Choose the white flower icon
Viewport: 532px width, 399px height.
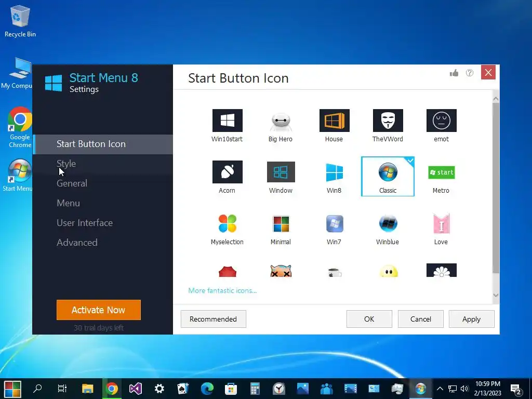coord(442,270)
